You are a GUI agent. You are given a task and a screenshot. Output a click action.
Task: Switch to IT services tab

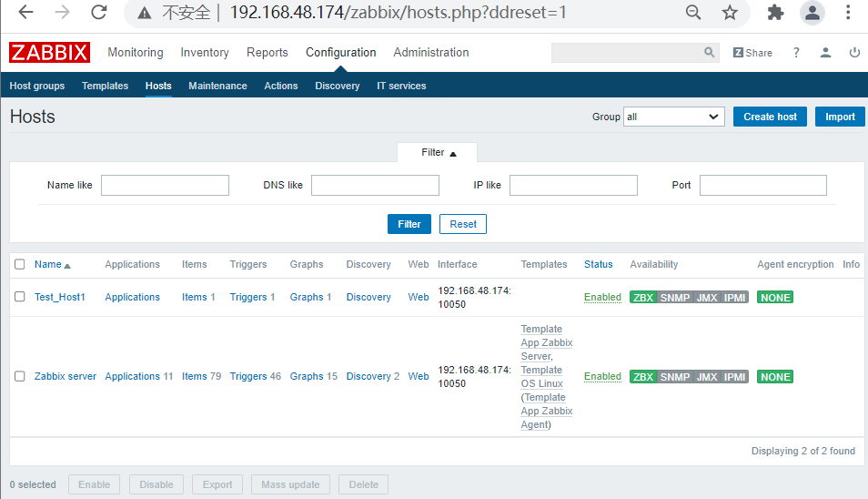[x=401, y=86]
